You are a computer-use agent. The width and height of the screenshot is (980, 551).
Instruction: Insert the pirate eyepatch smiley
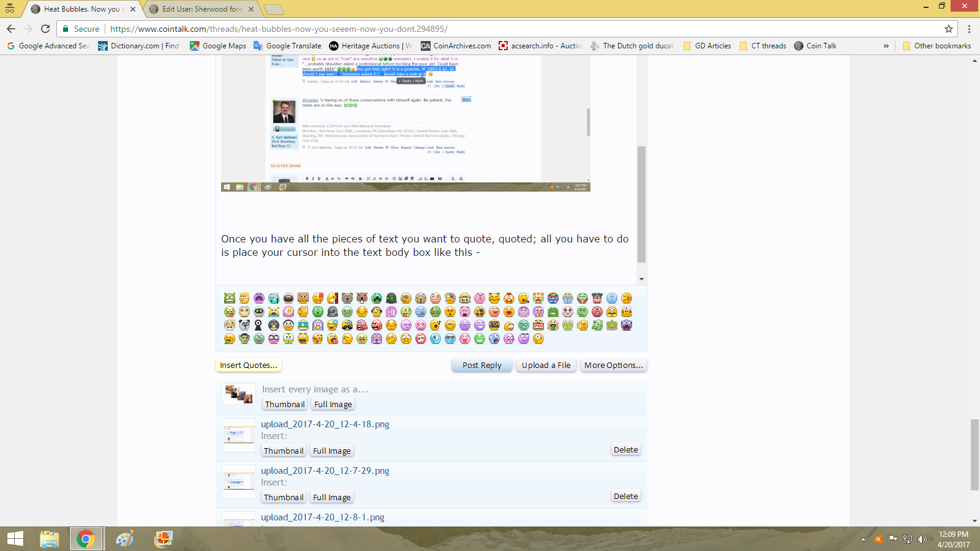point(480,312)
